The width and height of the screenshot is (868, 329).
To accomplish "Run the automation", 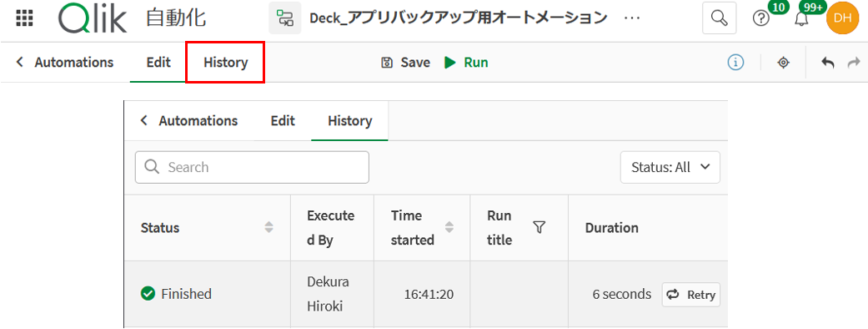I will (x=466, y=63).
